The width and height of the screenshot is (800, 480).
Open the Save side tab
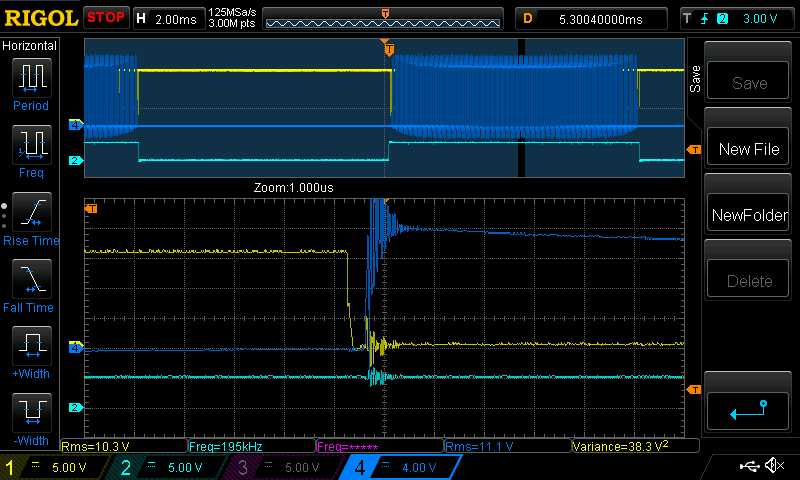[695, 80]
